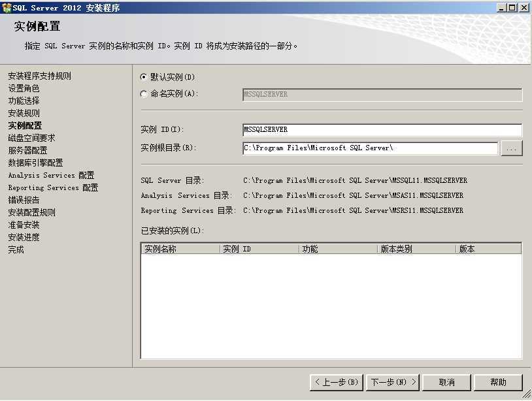This screenshot has width=532, height=401.
Task: Click the Reporting Services 目录 label
Action: [188, 210]
